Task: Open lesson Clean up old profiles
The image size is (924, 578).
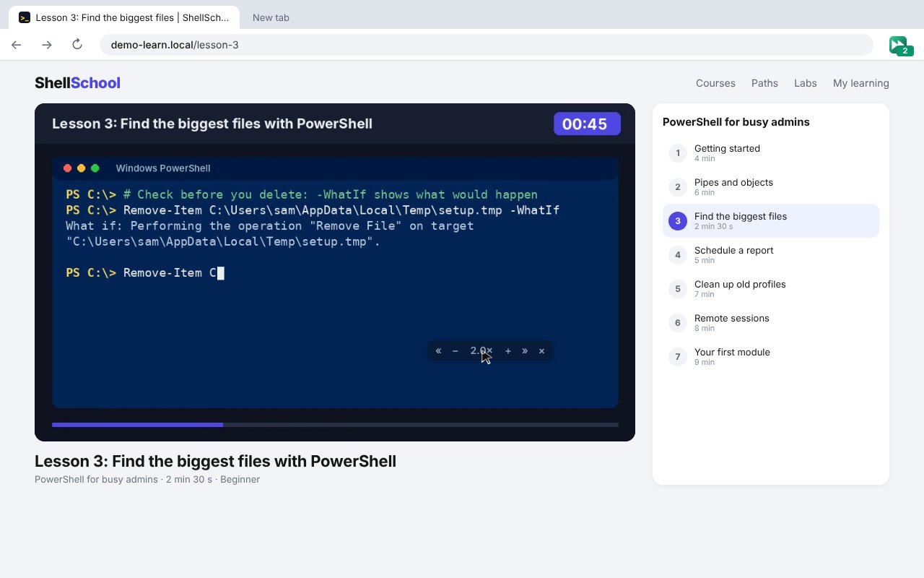Action: pos(771,289)
